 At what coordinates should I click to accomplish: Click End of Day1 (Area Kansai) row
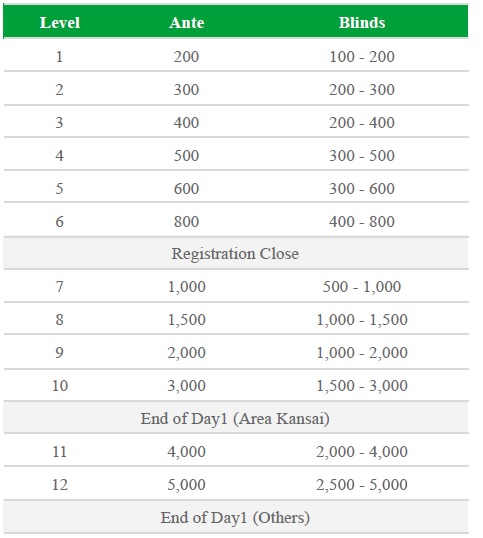236,418
